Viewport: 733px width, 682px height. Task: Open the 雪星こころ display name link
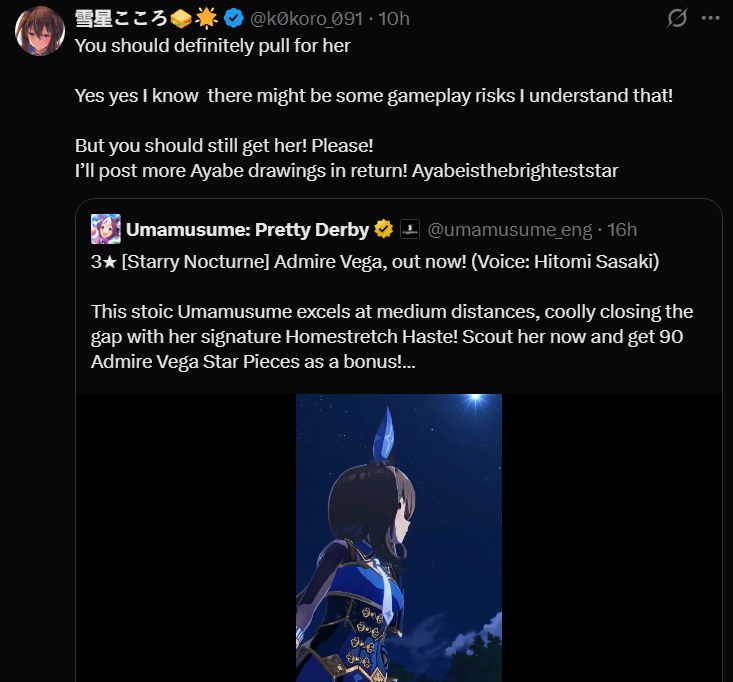[120, 18]
